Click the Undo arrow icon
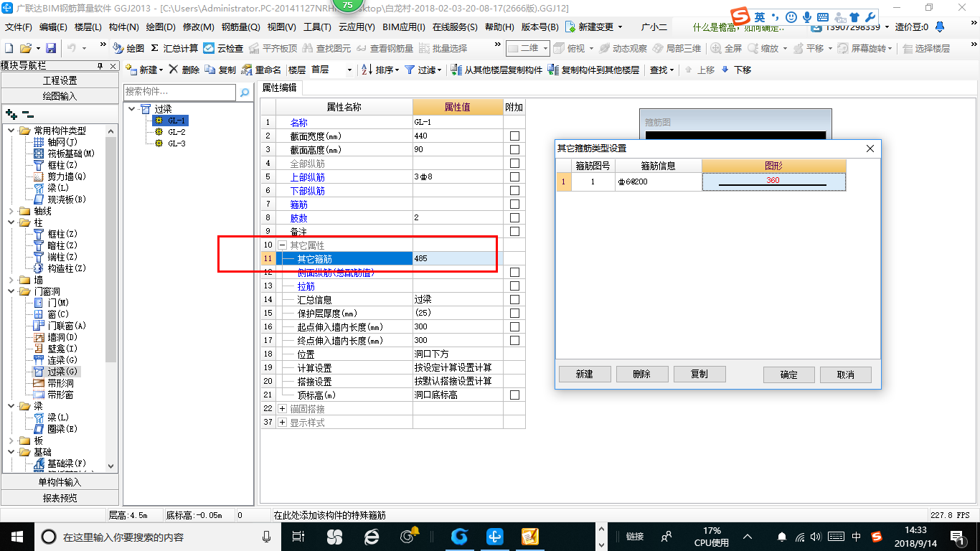Screen dimensions: 980x551 point(72,48)
